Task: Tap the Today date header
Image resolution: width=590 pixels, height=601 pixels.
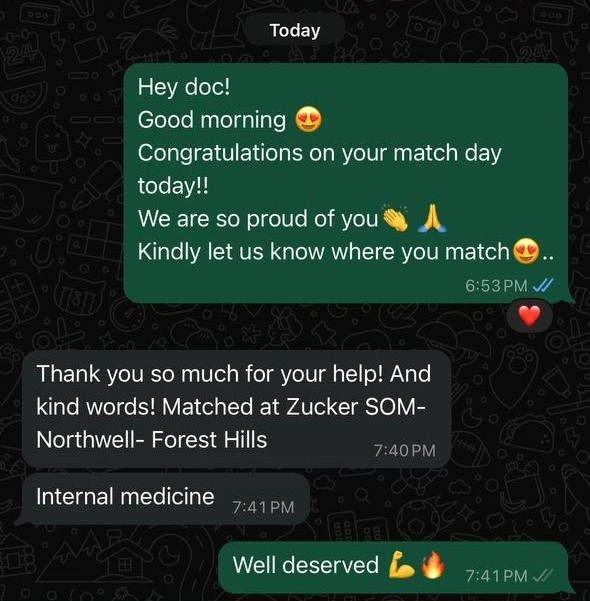Action: (x=295, y=31)
